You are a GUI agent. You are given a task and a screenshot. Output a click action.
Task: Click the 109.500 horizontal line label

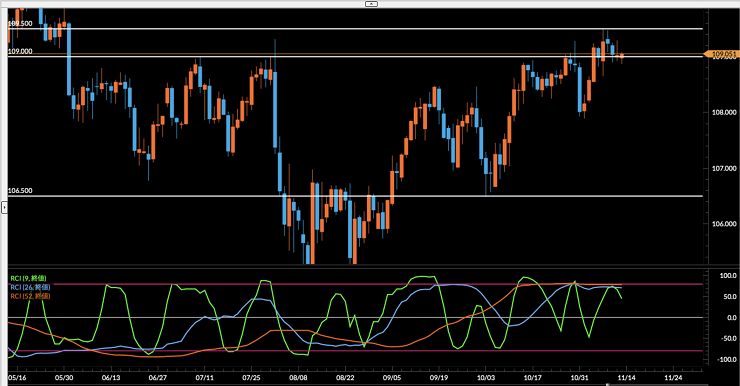coord(20,24)
